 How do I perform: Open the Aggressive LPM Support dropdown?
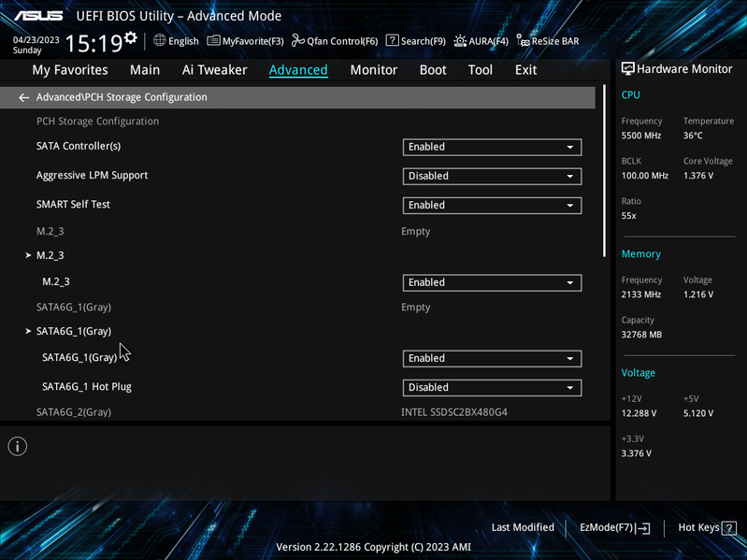coord(492,176)
